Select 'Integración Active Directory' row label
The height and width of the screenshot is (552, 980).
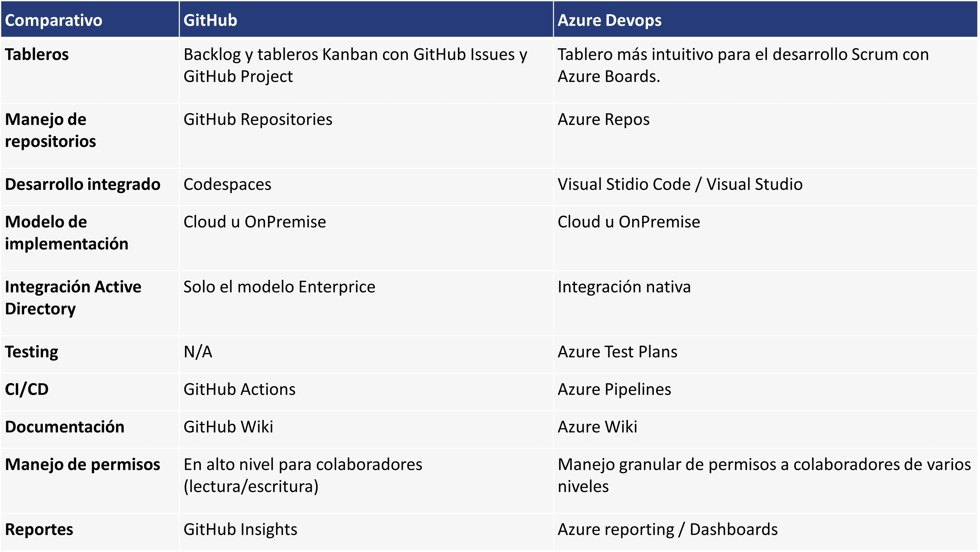pyautogui.click(x=90, y=303)
